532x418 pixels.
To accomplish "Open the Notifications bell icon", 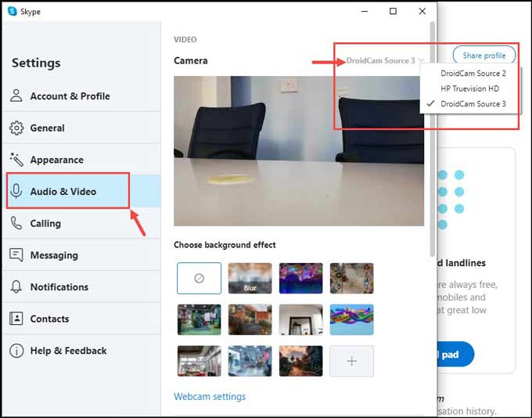I will click(x=16, y=286).
